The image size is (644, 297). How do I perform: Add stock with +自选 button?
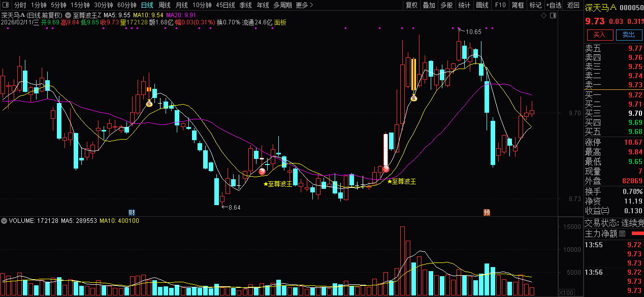tap(553, 5)
